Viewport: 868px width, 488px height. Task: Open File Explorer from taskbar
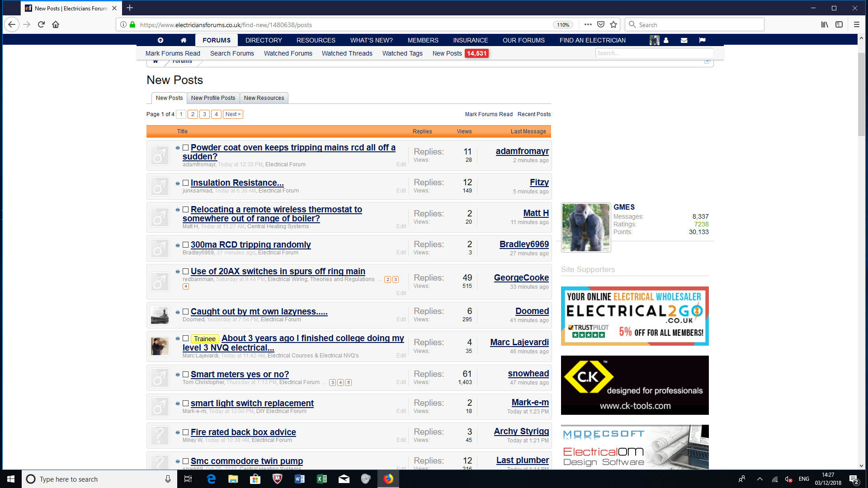pos(233,479)
